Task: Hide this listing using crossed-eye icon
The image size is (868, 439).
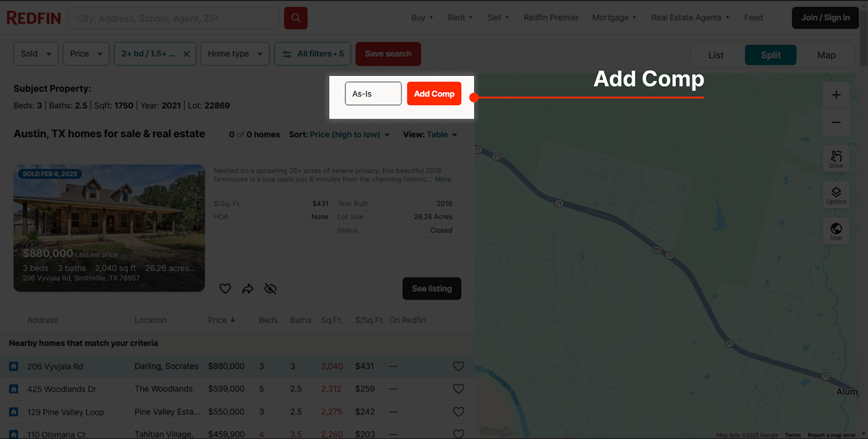Action: click(x=270, y=289)
